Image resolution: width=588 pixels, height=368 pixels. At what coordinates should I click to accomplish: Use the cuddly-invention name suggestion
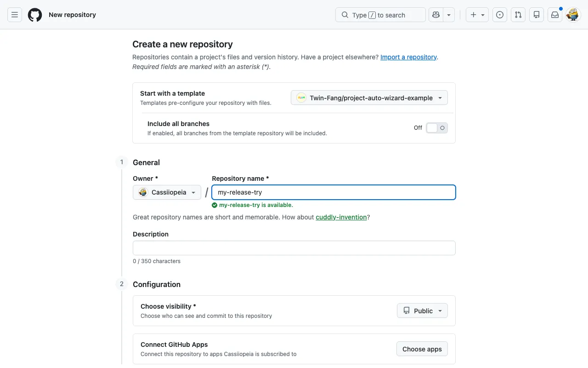point(341,217)
